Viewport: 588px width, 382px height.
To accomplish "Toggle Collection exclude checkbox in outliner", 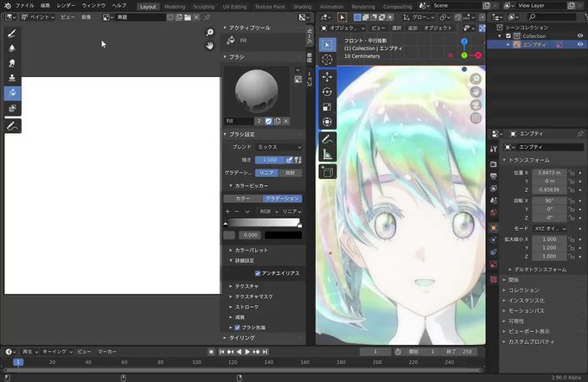I will click(x=508, y=36).
